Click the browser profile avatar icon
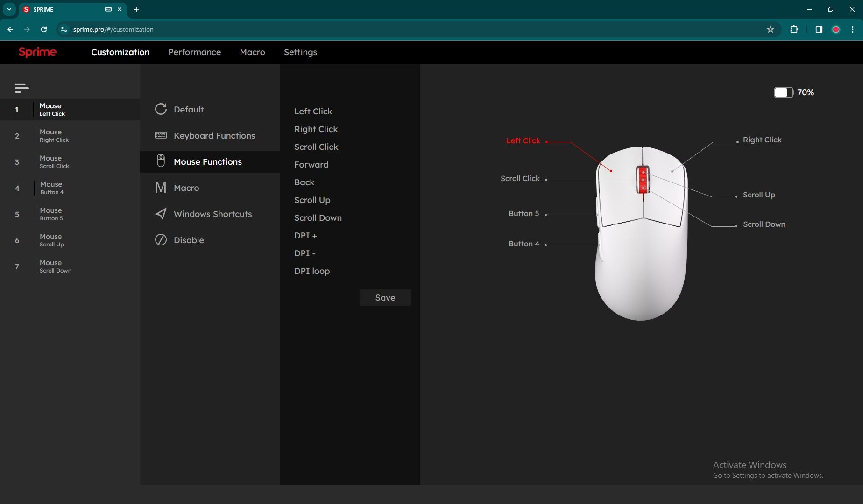This screenshot has width=863, height=504. click(836, 29)
